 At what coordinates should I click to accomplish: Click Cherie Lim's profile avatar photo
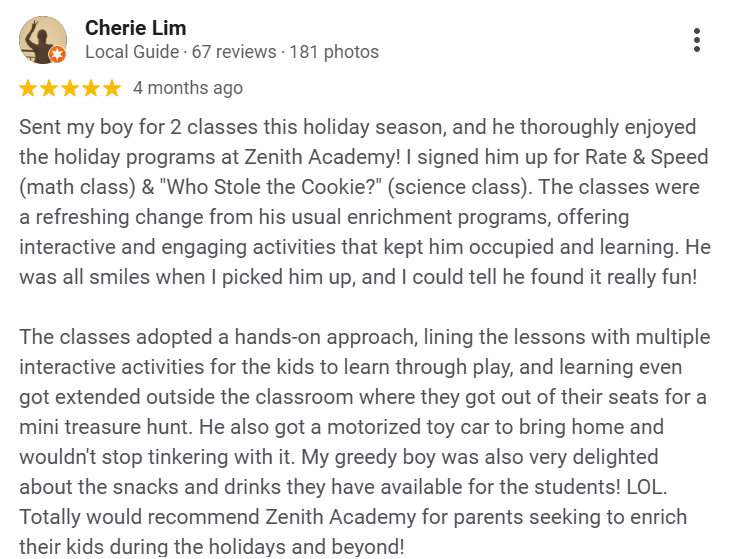point(43,40)
